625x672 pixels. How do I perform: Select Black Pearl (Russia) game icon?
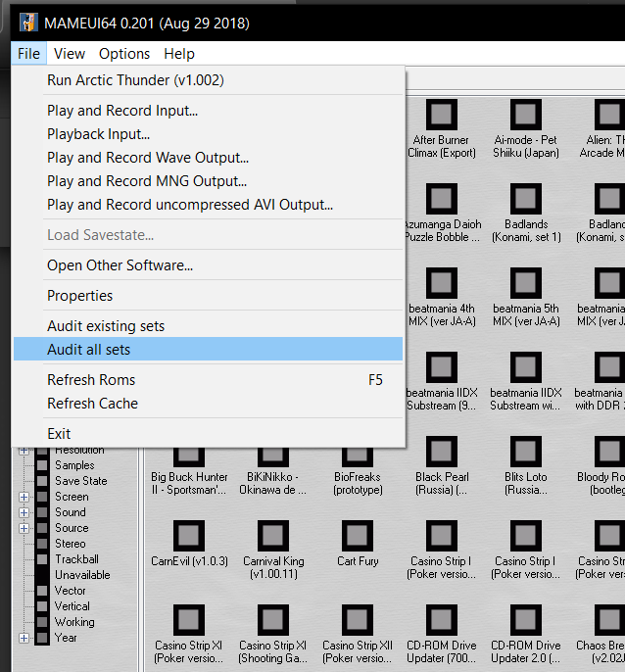point(442,453)
